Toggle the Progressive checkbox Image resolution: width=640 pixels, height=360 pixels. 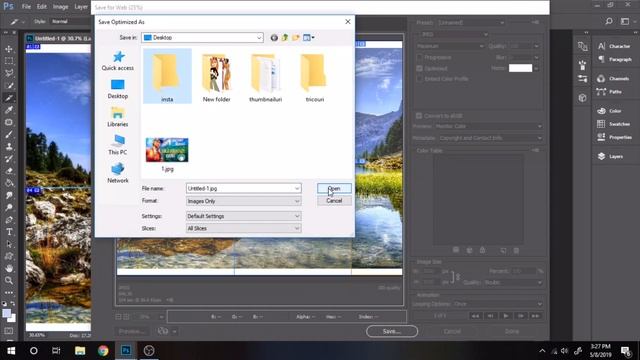(420, 58)
